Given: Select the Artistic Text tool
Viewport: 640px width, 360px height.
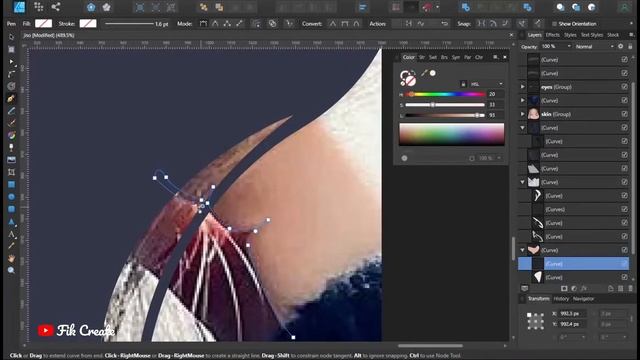Looking at the screenshot, I should [11, 234].
